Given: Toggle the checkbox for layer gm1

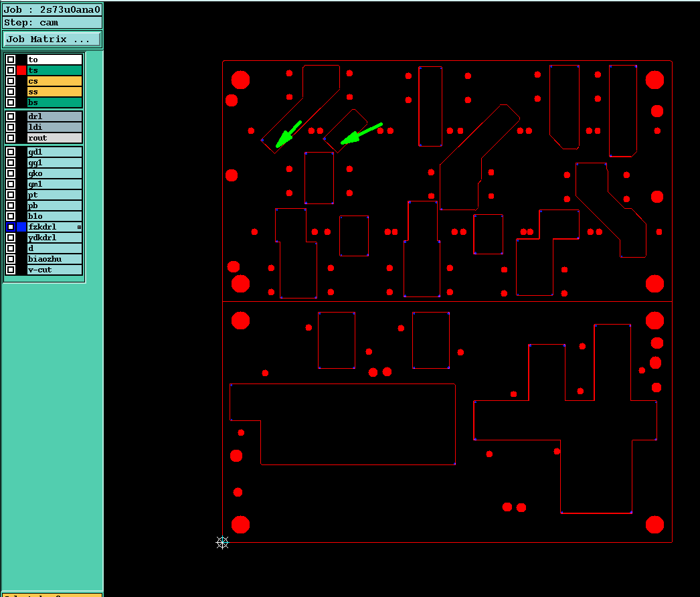Looking at the screenshot, I should pyautogui.click(x=11, y=184).
